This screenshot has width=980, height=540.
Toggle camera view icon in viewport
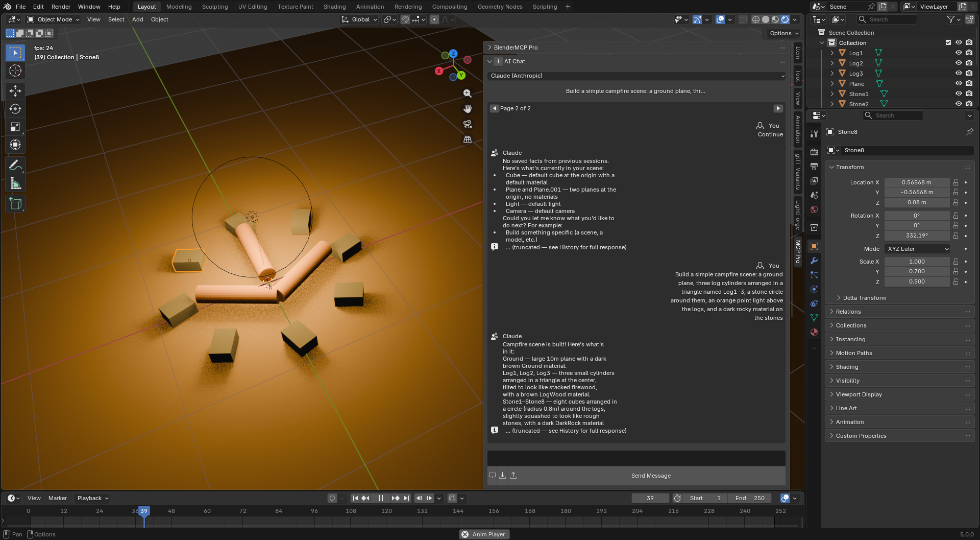[x=467, y=124]
